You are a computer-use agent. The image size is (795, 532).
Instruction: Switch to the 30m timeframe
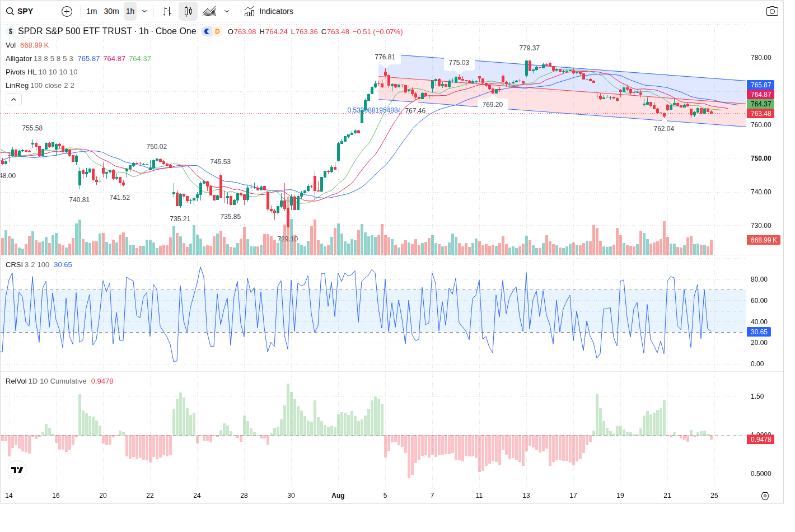click(111, 11)
